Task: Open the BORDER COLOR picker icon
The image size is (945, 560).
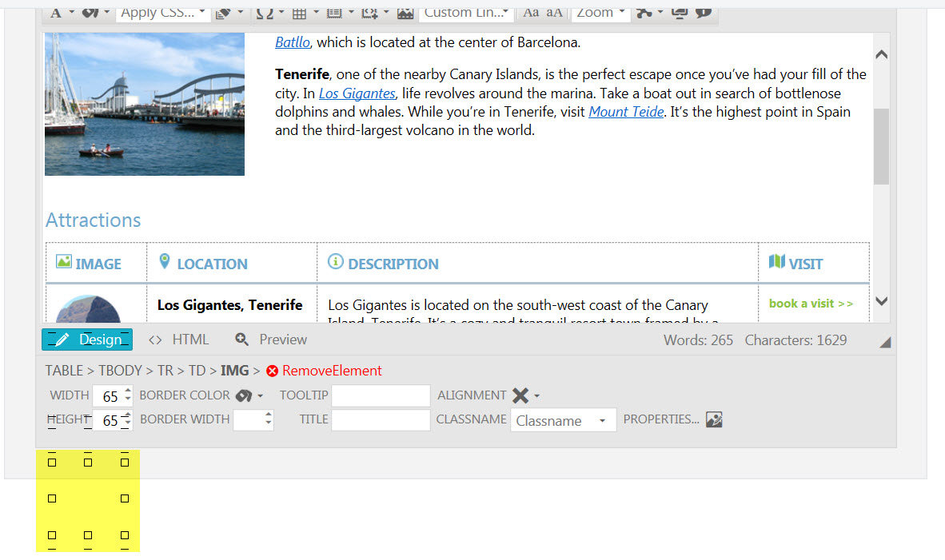Action: (x=244, y=395)
